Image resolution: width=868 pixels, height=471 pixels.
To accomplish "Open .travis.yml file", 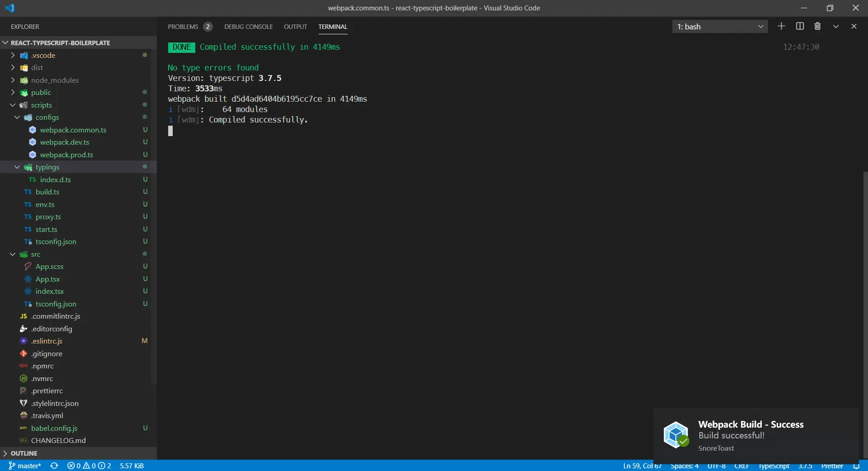I will 78,415.
